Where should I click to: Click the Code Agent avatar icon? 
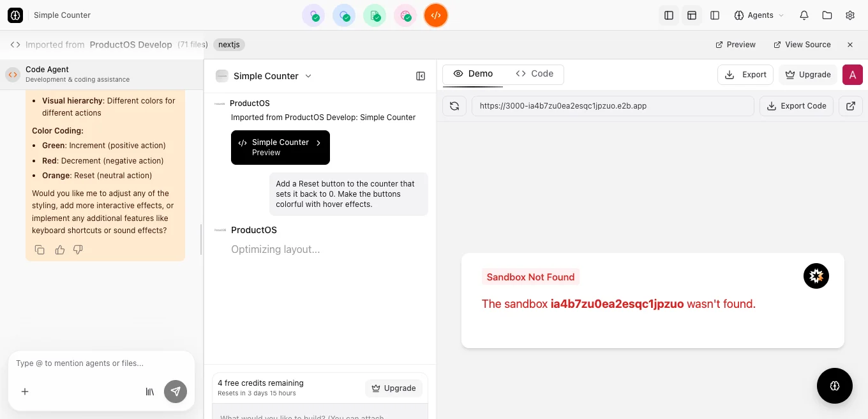[x=13, y=74]
